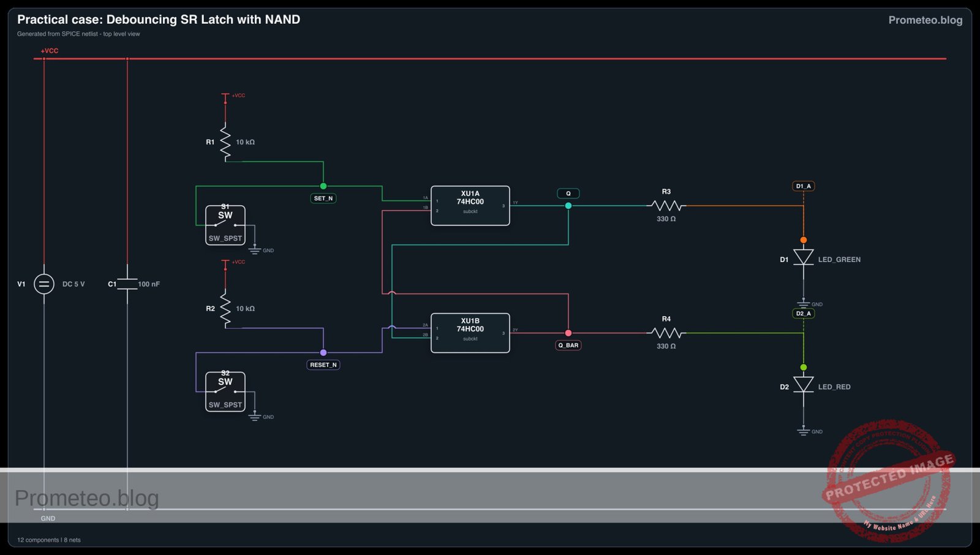Click the R2 resistor symbol
Screen dimensions: 980x555
coord(225,309)
